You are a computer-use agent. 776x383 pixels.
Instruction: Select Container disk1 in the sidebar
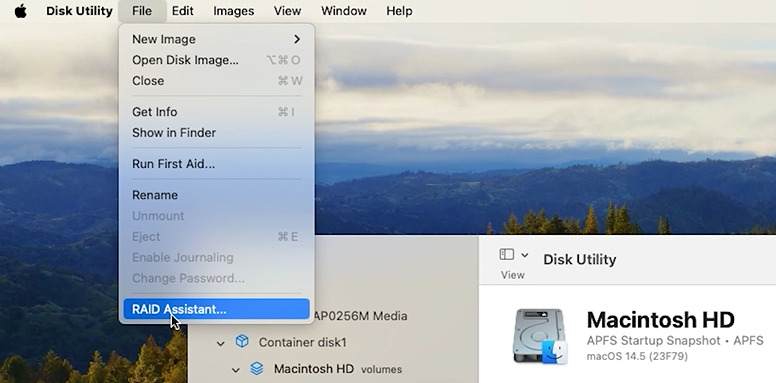pyautogui.click(x=303, y=342)
